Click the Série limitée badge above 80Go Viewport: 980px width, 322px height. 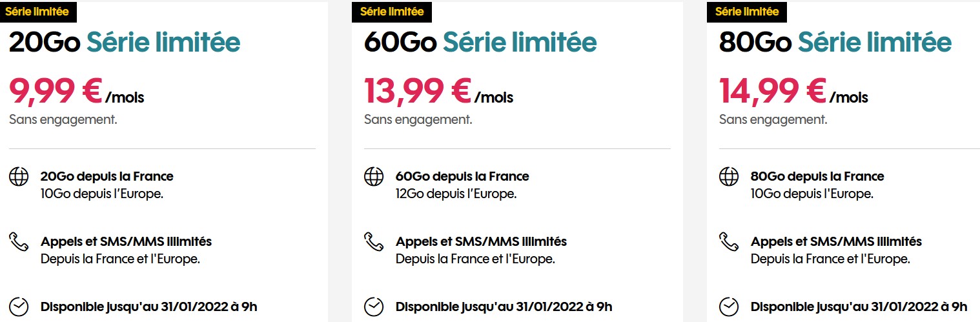tap(747, 12)
